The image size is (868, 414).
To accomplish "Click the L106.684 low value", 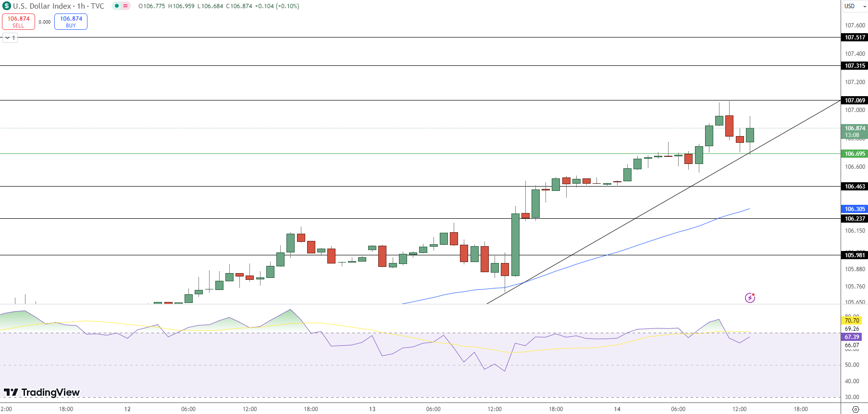I will coord(210,6).
